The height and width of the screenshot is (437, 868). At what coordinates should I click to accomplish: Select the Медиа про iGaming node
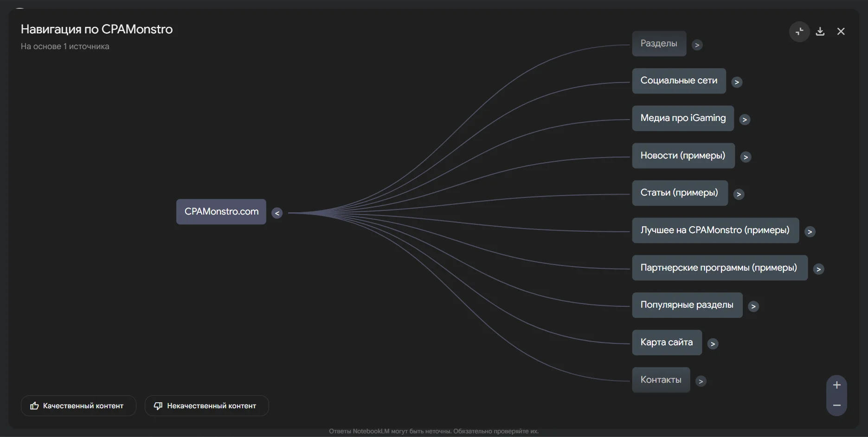pyautogui.click(x=683, y=118)
